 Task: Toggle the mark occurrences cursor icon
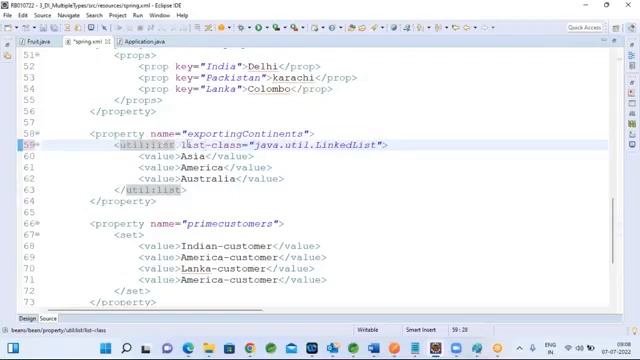[x=104, y=28]
